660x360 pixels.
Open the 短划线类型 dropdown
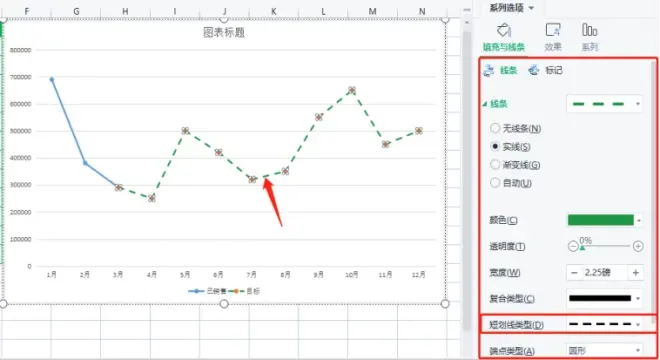604,324
